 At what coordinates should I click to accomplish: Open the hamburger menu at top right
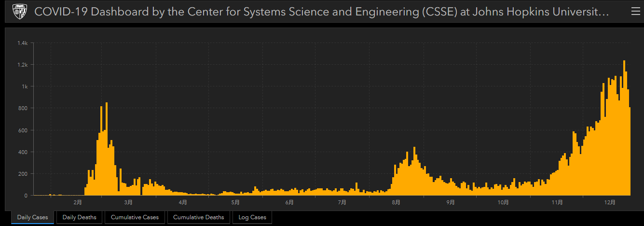[635, 12]
